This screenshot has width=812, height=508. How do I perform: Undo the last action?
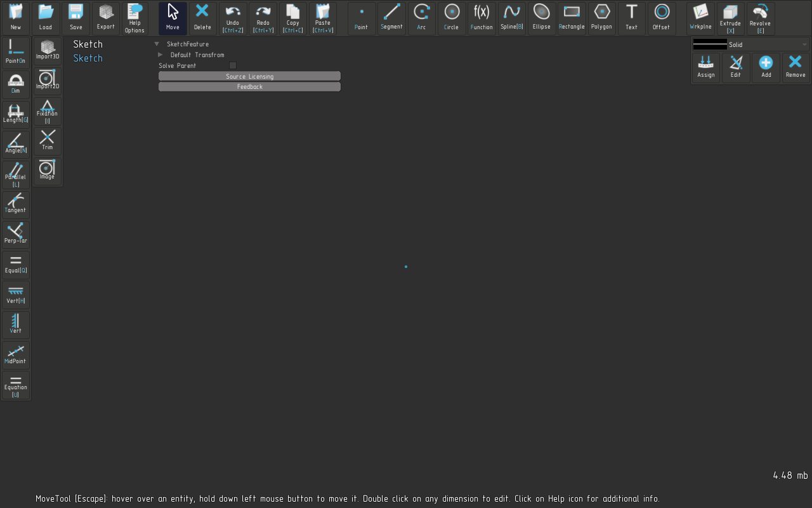(x=233, y=18)
